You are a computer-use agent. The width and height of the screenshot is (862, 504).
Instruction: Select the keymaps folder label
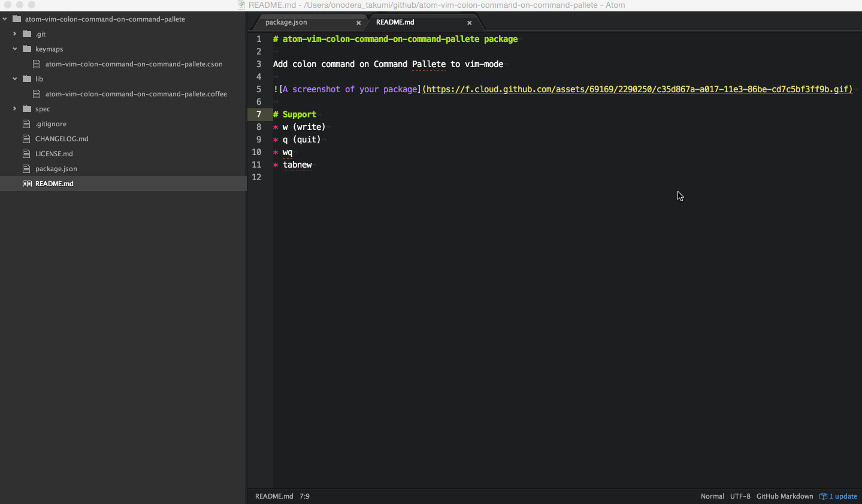(x=49, y=49)
